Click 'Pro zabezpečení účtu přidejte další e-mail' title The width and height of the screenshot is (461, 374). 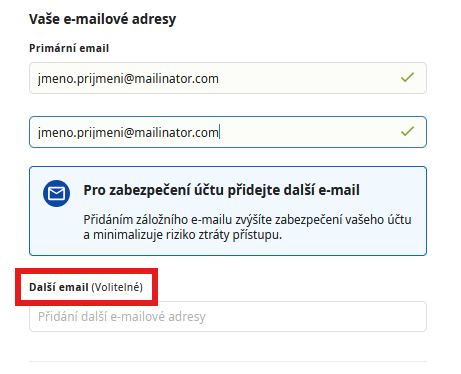(221, 190)
